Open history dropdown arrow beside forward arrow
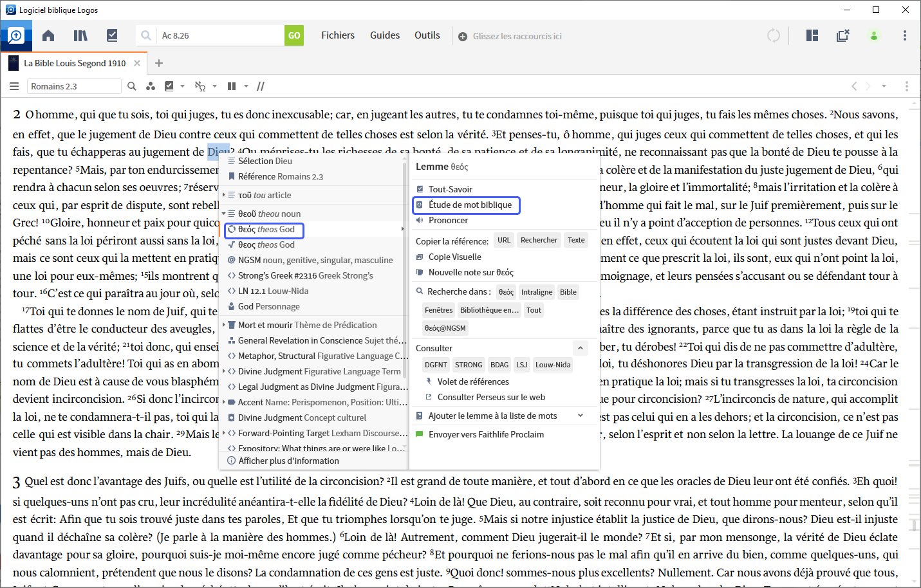Screen dimensions: 921x588 [884, 86]
